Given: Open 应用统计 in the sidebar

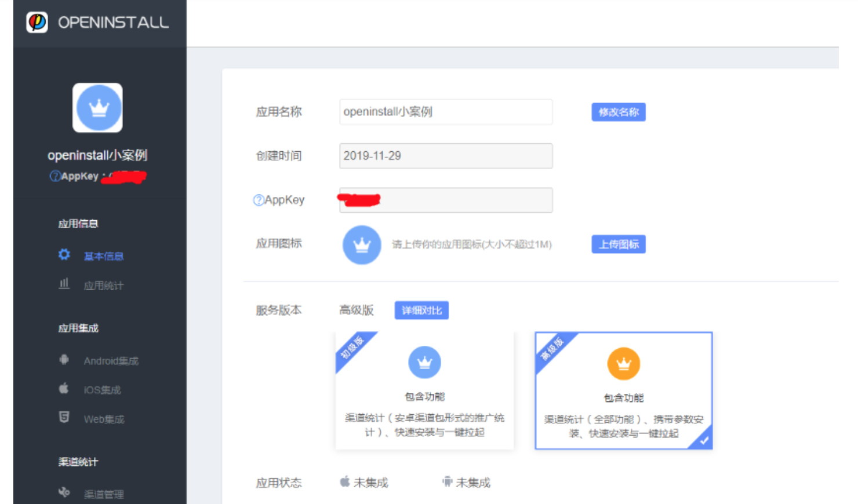Looking at the screenshot, I should (104, 286).
